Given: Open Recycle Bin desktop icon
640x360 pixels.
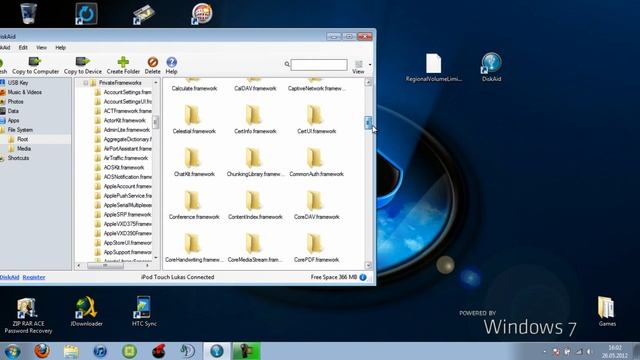Looking at the screenshot, I should (28, 13).
